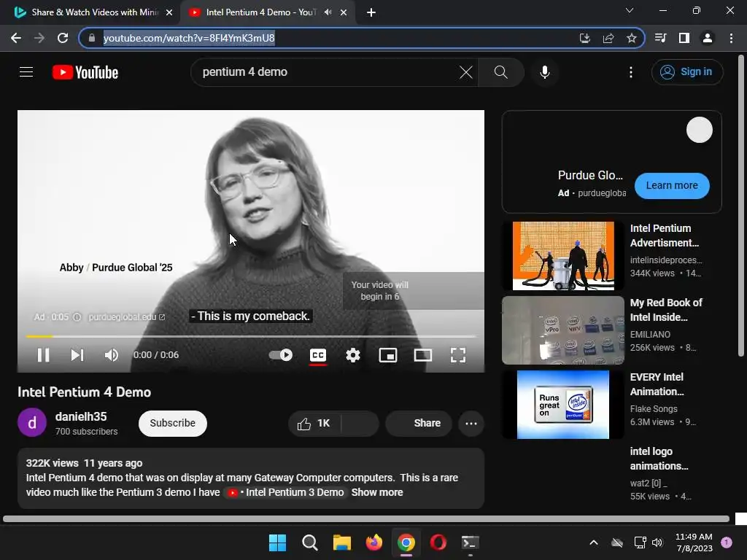Share this page from the address bar

(608, 38)
